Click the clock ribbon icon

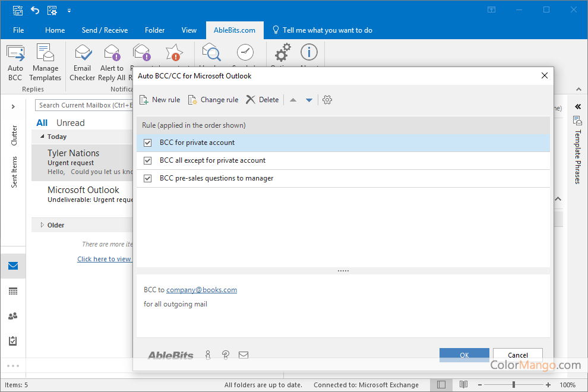click(245, 52)
